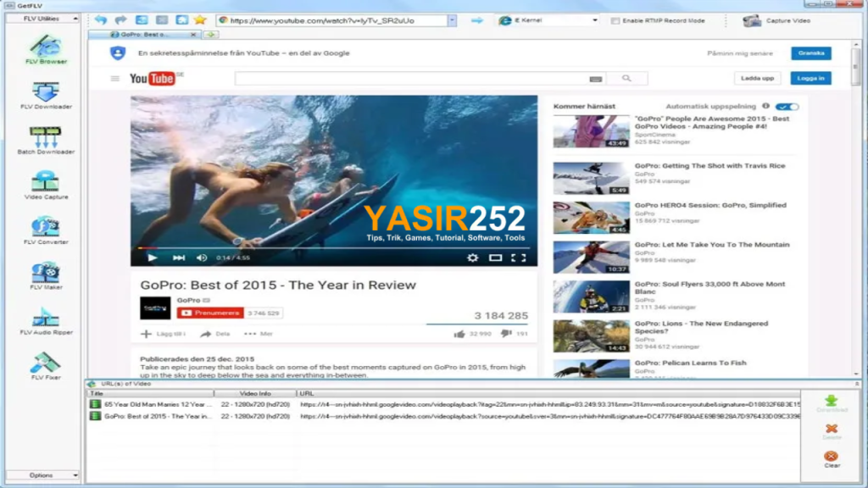Click the YouTube logo
The image size is (868, 488).
click(x=153, y=79)
